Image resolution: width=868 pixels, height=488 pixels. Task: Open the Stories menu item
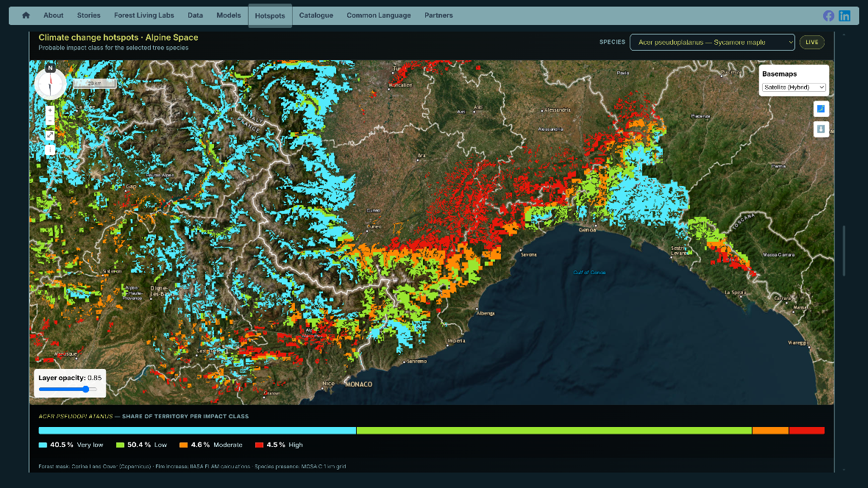[88, 15]
